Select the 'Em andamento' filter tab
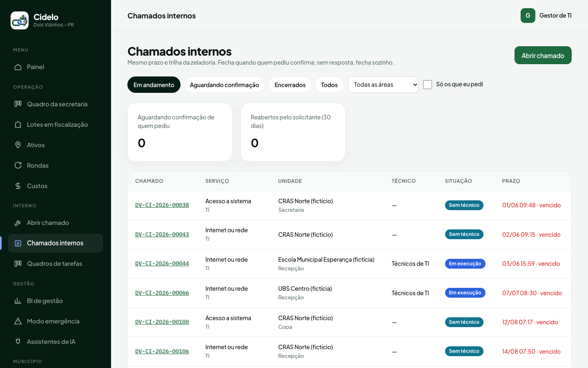This screenshot has width=588, height=368. tap(154, 85)
